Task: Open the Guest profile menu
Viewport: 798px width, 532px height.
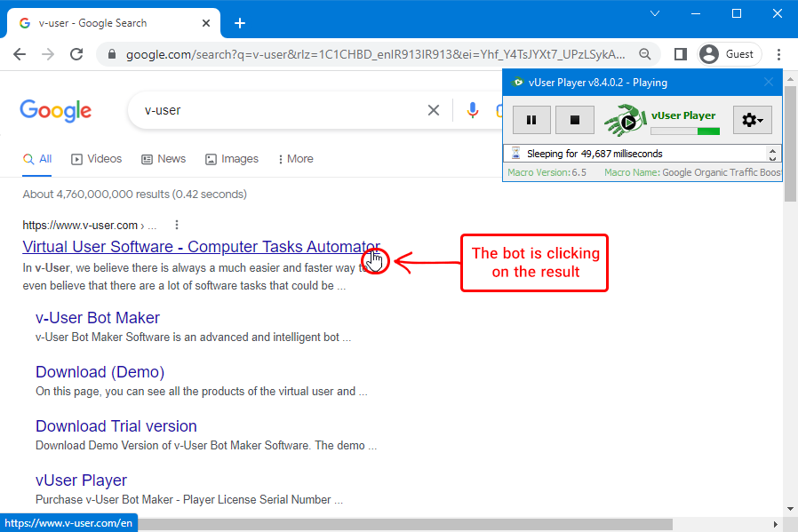Action: (x=729, y=54)
